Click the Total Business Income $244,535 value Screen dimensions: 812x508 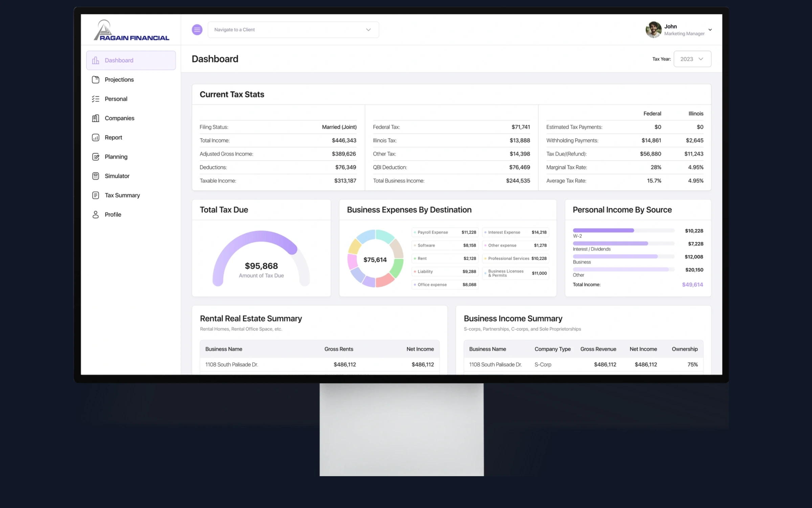(518, 181)
